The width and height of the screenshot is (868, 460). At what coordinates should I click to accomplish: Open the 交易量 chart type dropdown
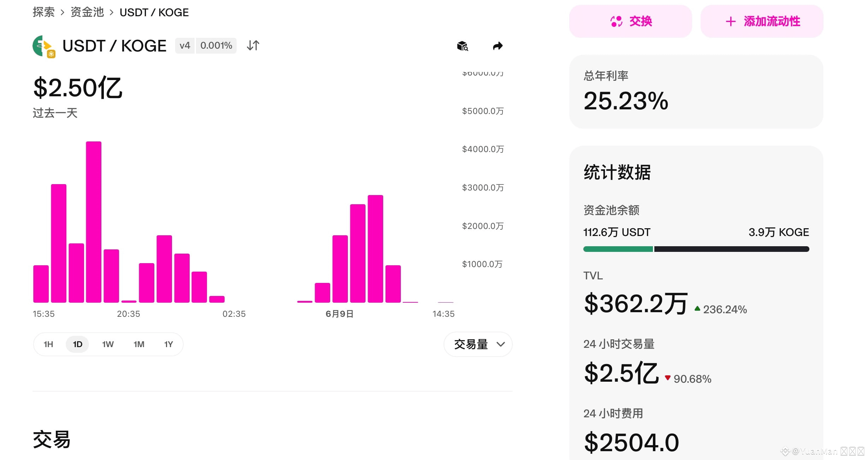point(478,344)
